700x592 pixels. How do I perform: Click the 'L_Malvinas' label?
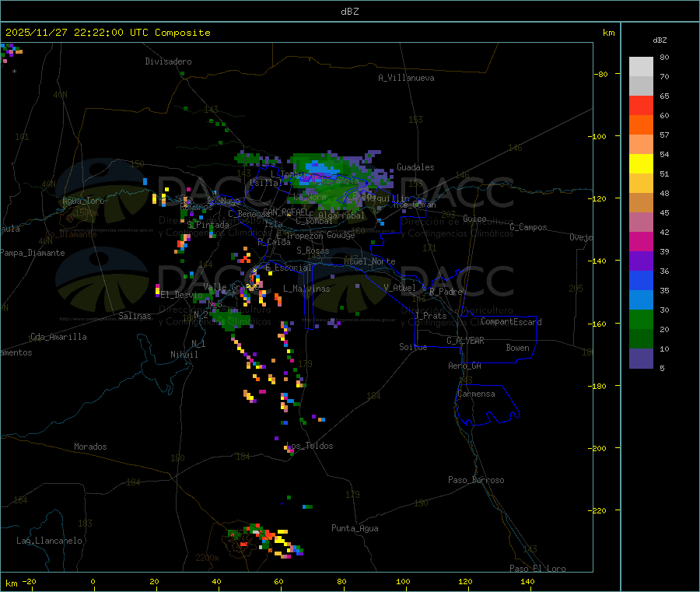[x=306, y=289]
